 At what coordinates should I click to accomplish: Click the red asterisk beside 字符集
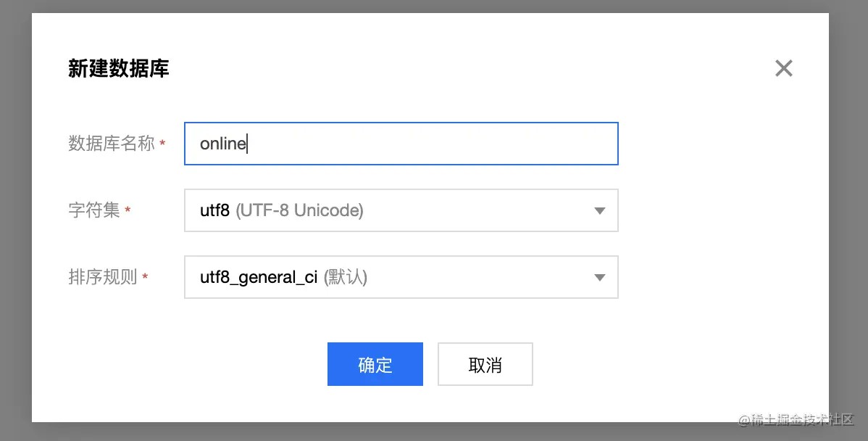pos(128,210)
